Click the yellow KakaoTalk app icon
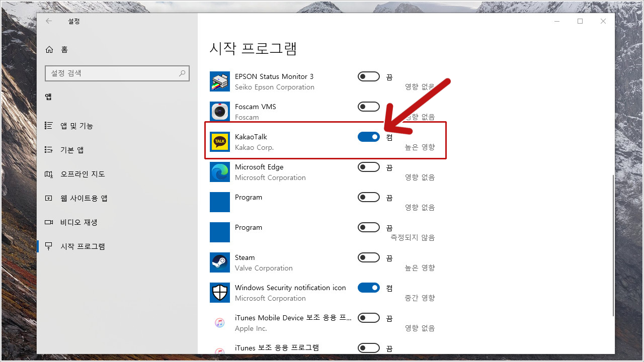This screenshot has height=362, width=644. [220, 142]
